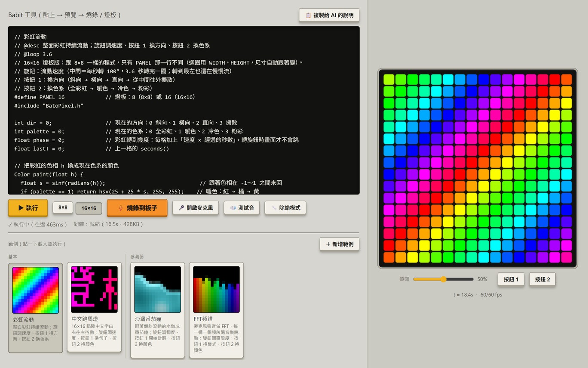The image size is (588, 368).
Task: Click the FFT頻譜 card description text
Action: click(x=217, y=338)
